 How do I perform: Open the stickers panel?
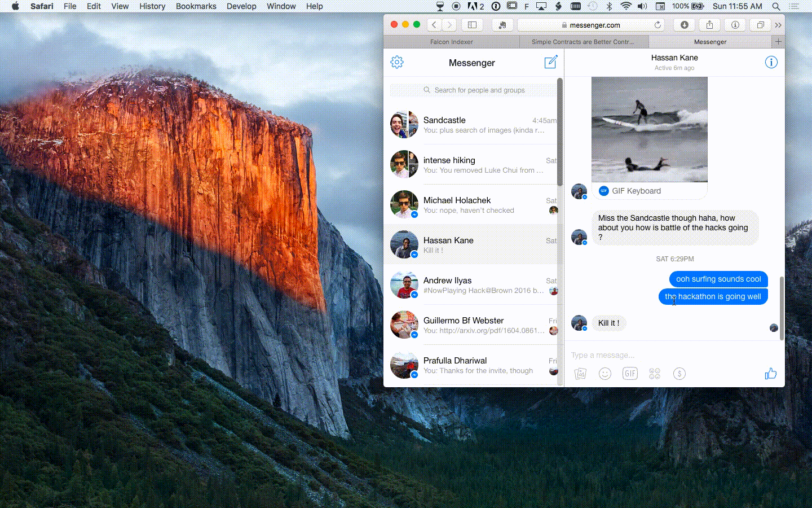pos(655,374)
